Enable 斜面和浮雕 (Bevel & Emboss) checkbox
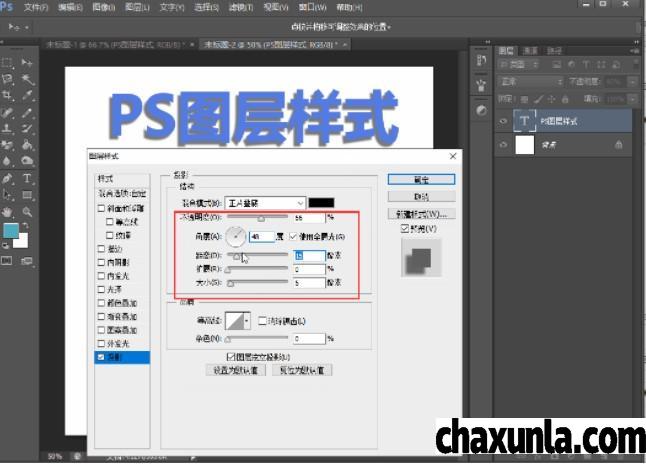Image resolution: width=646 pixels, height=464 pixels. (x=101, y=209)
